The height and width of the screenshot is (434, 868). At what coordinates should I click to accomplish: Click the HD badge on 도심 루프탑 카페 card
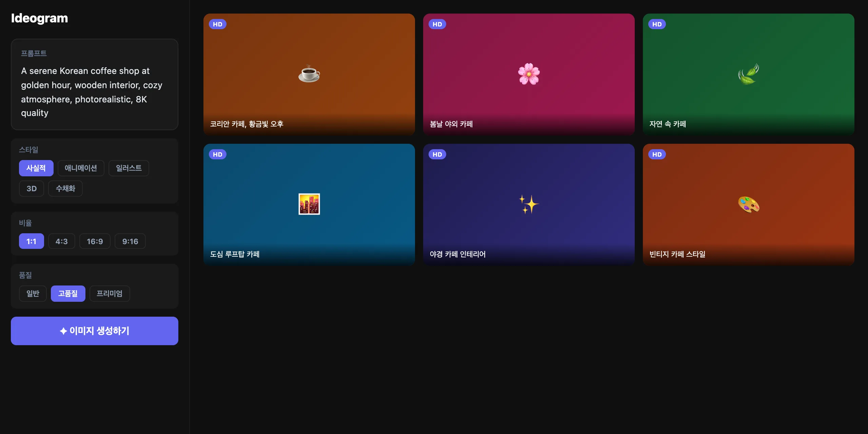tap(218, 154)
